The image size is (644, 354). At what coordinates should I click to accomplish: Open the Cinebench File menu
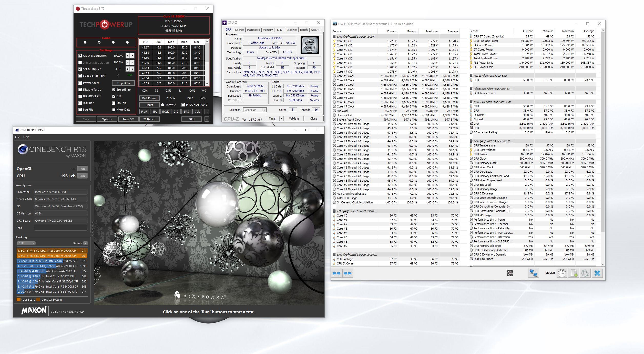click(x=17, y=137)
